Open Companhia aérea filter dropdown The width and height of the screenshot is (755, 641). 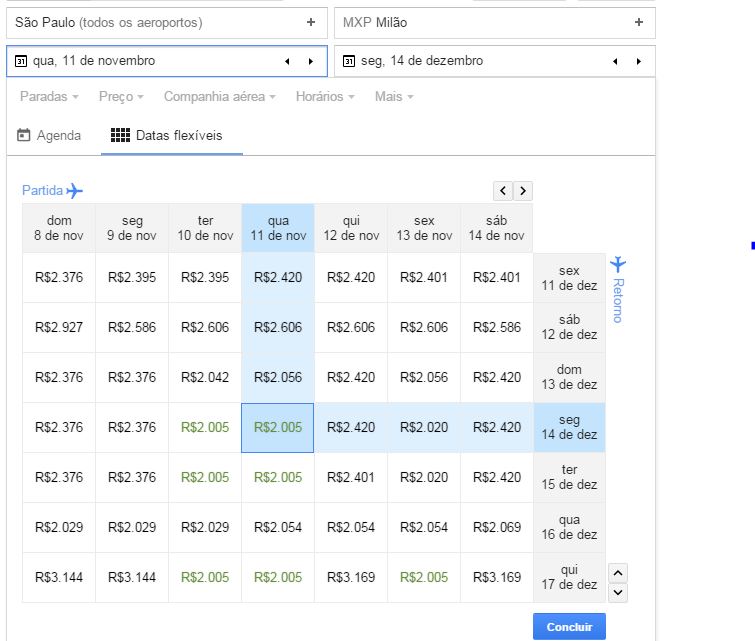point(219,97)
